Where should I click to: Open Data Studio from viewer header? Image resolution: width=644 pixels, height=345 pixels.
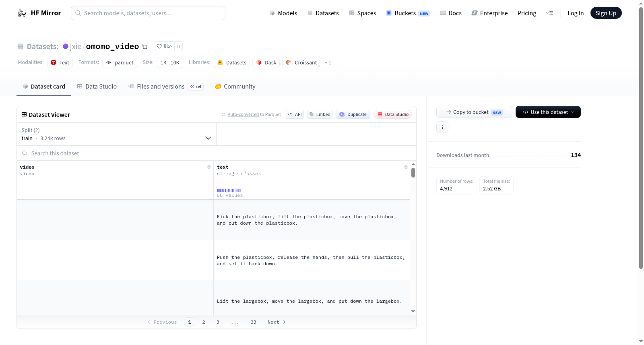click(x=393, y=114)
